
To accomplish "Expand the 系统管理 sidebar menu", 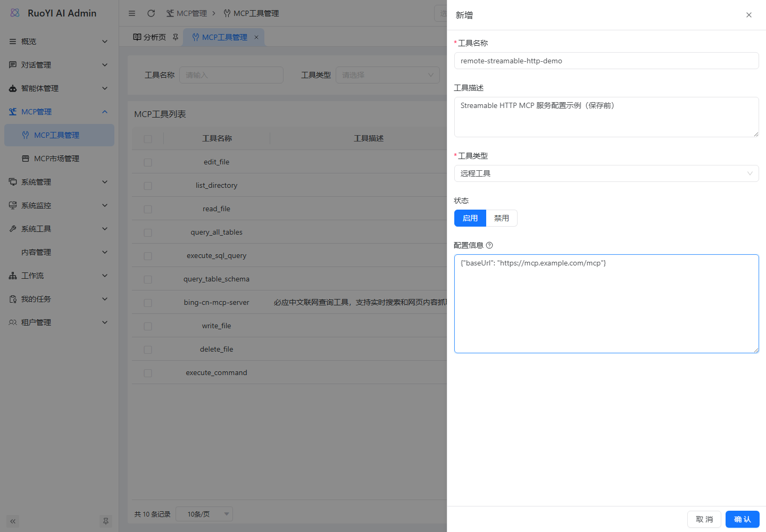I will coord(59,182).
